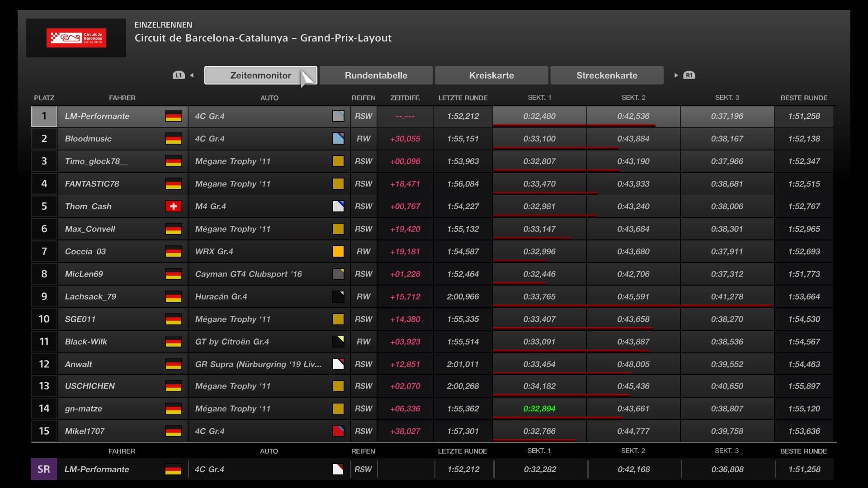Switch to the Rundentabelle tab
The width and height of the screenshot is (868, 488).
[376, 75]
